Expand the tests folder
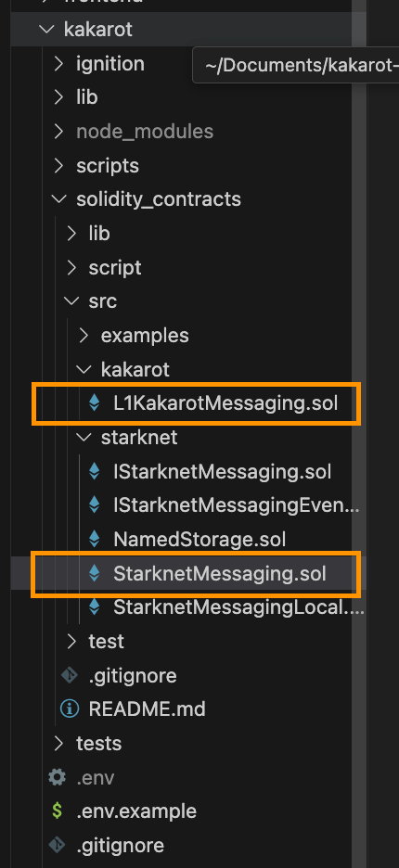The image size is (399, 868). coord(58,743)
